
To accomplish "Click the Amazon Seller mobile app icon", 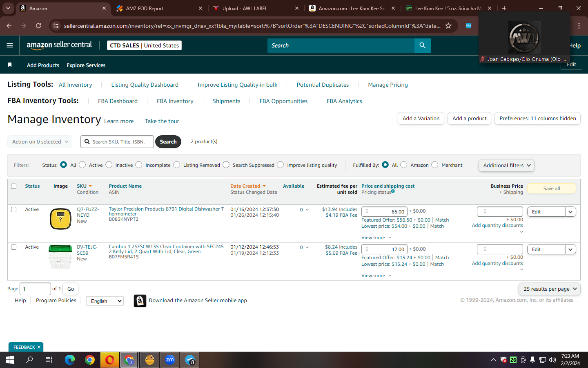I will [x=140, y=301].
